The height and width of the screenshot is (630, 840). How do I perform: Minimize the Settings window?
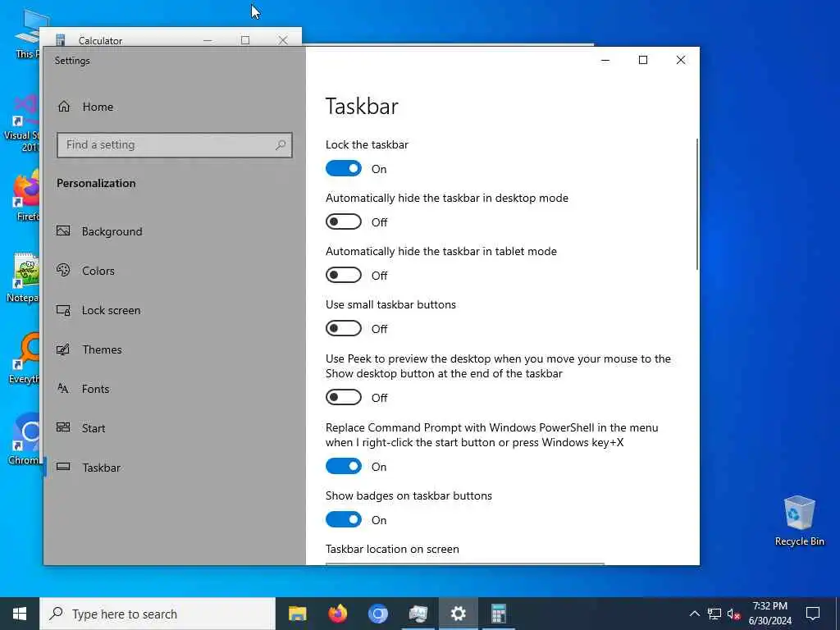click(605, 60)
